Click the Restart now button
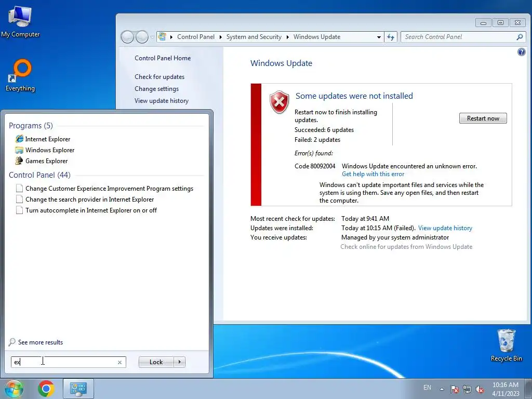 tap(483, 118)
